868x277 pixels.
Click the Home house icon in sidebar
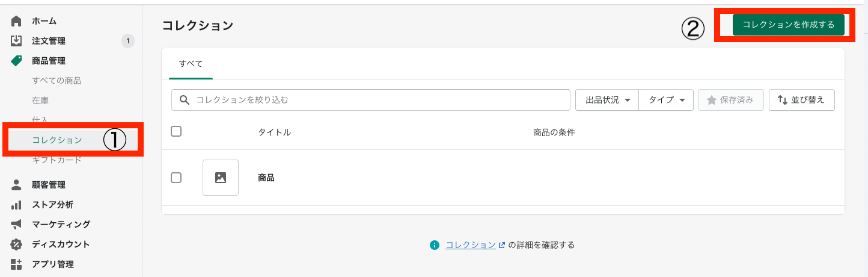click(x=16, y=21)
